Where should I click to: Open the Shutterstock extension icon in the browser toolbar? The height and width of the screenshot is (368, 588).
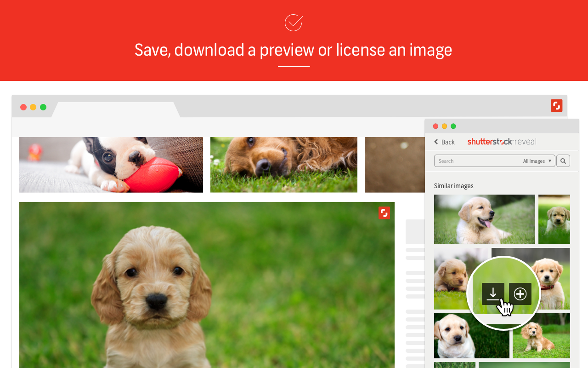click(x=556, y=105)
